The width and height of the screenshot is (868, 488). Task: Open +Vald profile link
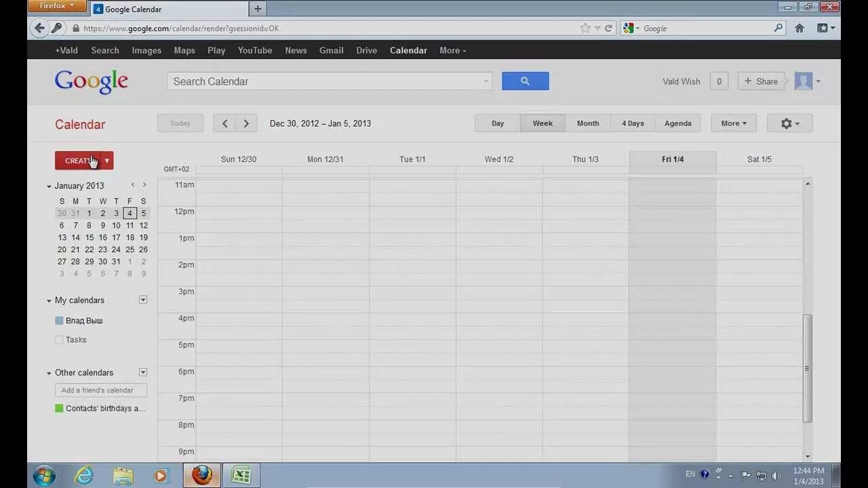[x=66, y=50]
